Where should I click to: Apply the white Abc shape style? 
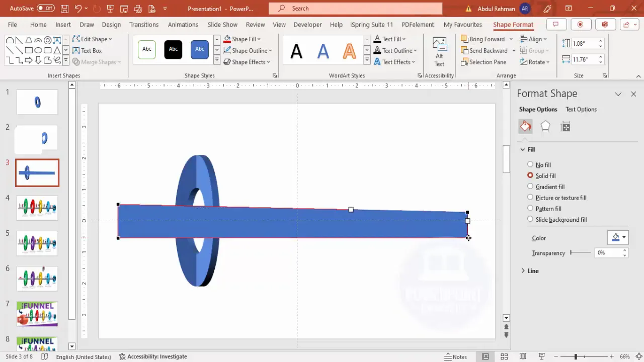147,49
